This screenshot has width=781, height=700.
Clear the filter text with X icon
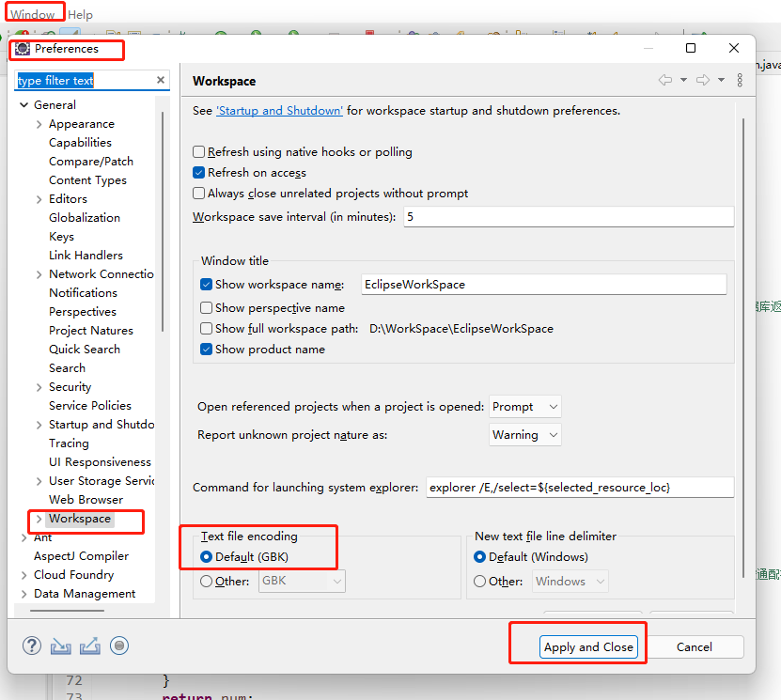tap(161, 80)
